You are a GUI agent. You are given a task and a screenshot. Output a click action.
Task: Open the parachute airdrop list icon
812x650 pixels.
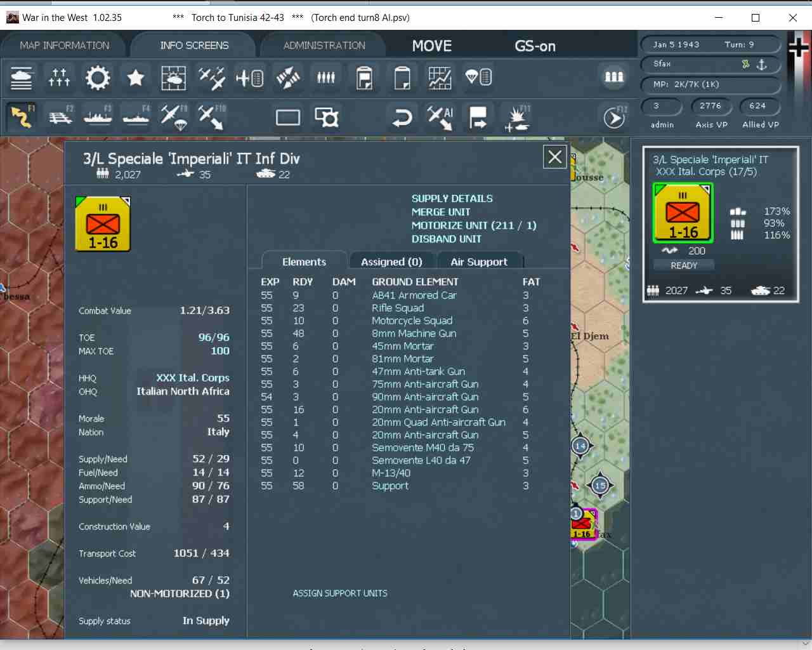[x=478, y=77]
